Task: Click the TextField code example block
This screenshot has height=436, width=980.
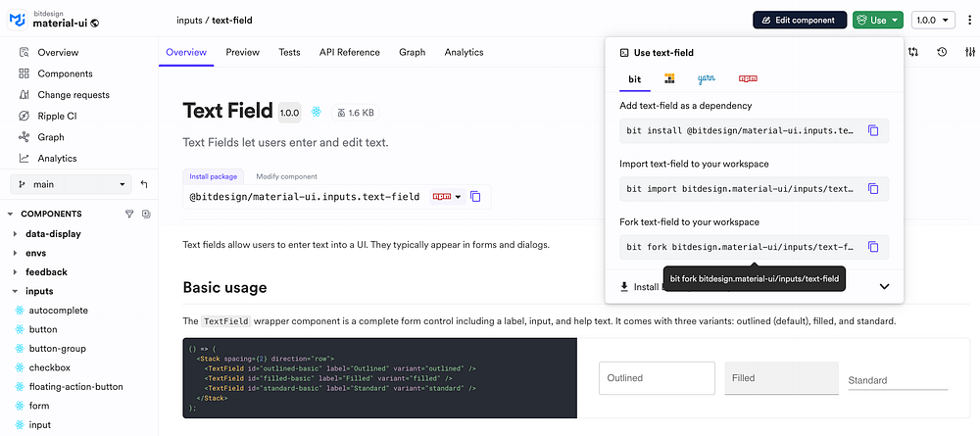Action: (x=380, y=378)
